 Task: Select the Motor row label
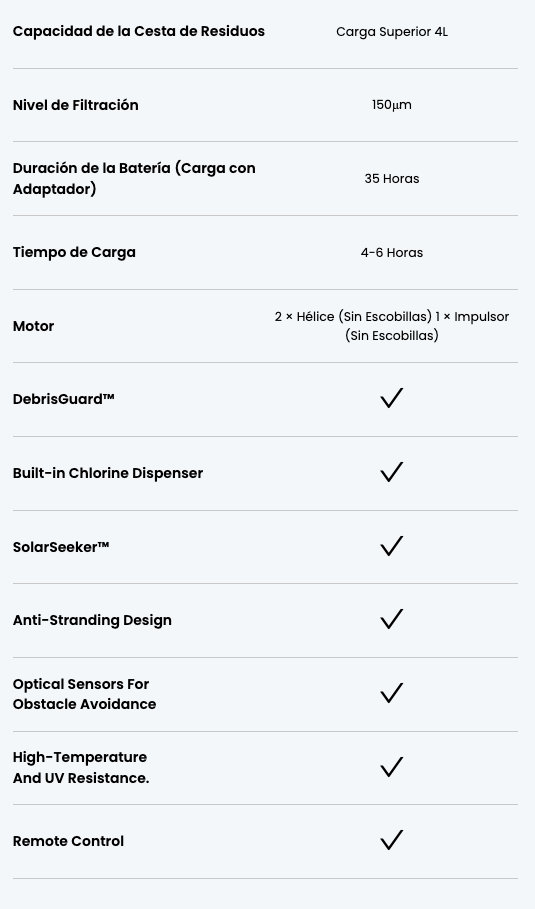click(34, 326)
